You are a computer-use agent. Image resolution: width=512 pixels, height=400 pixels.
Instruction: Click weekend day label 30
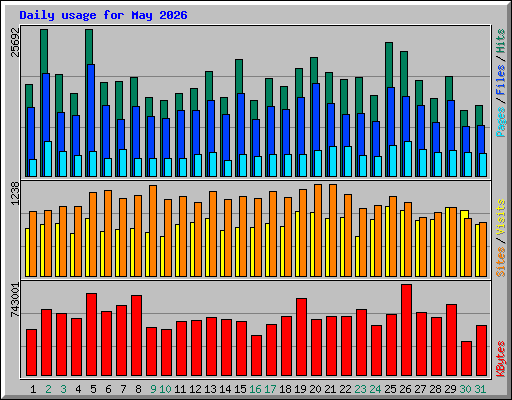pyautogui.click(x=465, y=389)
